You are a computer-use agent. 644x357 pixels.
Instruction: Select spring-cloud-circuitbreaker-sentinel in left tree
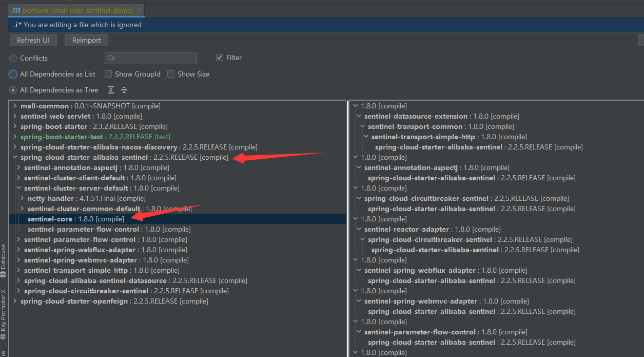tap(126, 291)
